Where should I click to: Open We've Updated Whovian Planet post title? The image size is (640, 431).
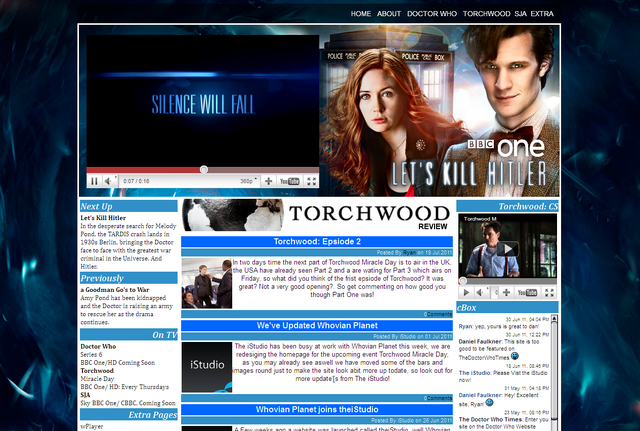tap(317, 326)
